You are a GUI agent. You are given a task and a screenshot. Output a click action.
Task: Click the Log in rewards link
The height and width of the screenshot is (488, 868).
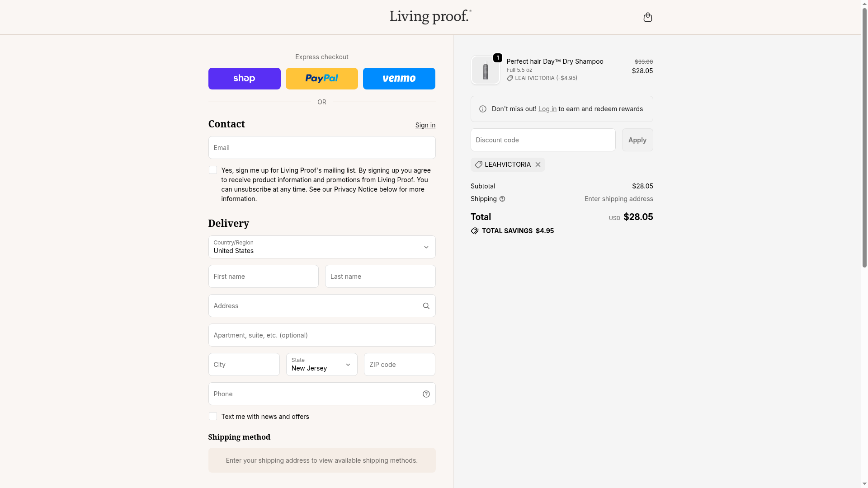pos(547,109)
